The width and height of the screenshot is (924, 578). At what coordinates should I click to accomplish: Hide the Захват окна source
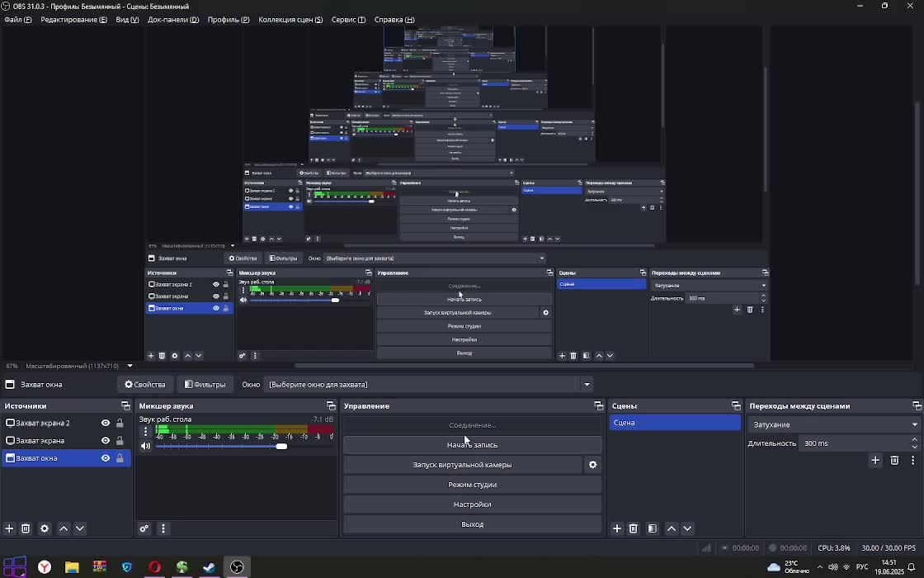(106, 458)
